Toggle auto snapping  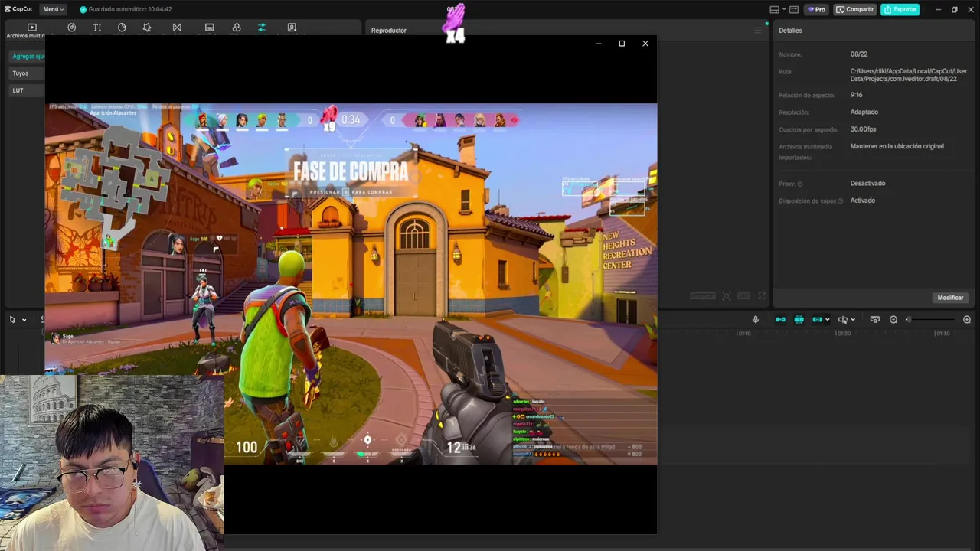click(x=799, y=320)
